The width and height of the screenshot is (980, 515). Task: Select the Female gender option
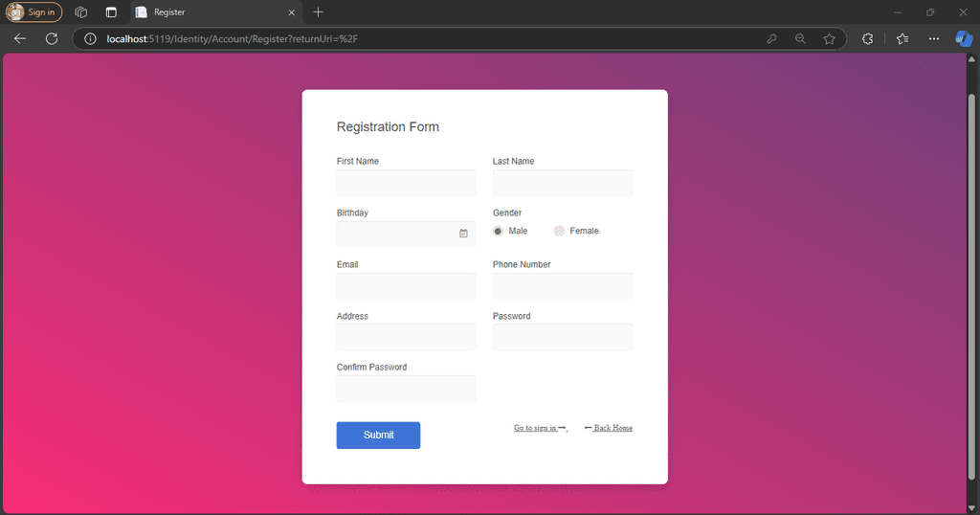[x=559, y=232]
